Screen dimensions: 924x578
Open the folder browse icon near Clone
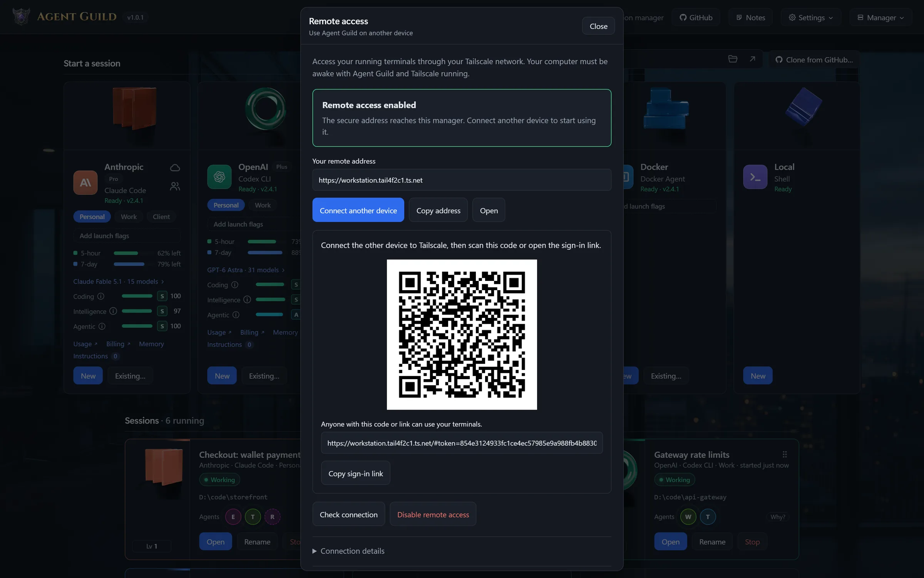pos(733,59)
